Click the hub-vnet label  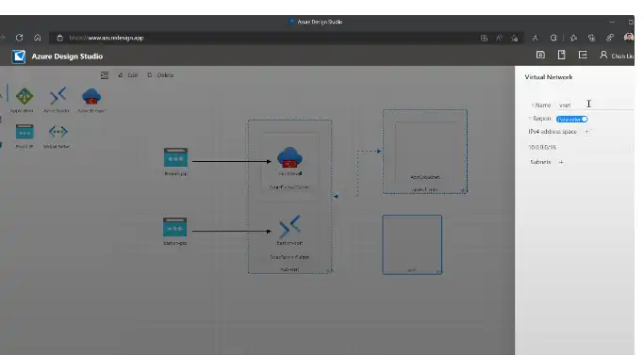coord(289,269)
